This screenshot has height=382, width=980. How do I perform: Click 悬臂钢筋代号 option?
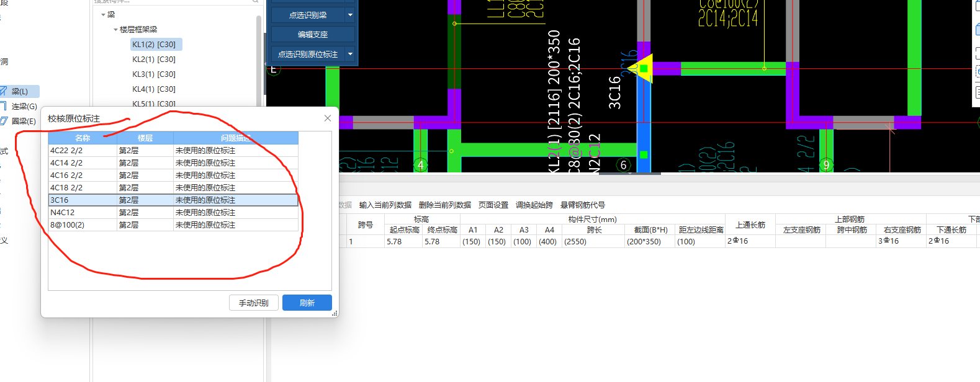(x=583, y=205)
